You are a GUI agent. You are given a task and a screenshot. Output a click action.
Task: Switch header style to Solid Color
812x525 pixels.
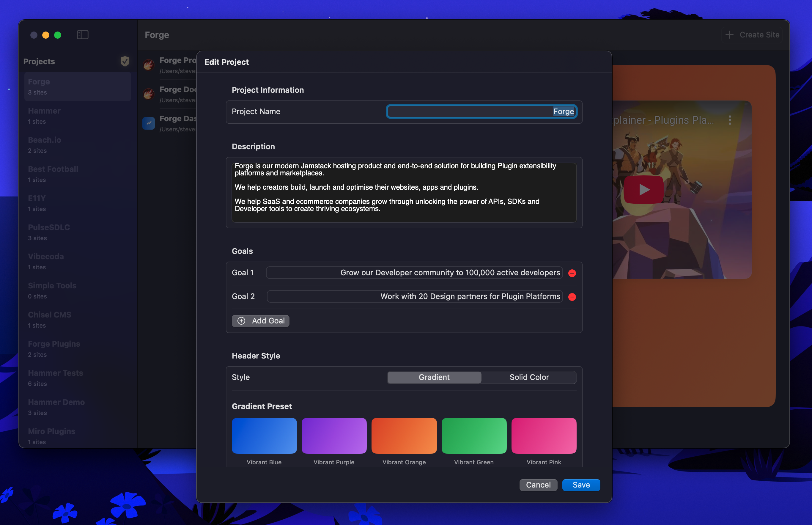pyautogui.click(x=529, y=377)
